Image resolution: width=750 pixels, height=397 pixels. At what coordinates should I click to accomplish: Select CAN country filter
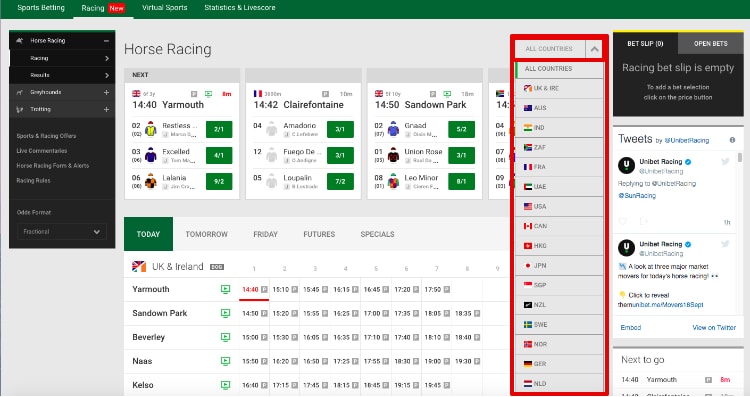tap(559, 226)
